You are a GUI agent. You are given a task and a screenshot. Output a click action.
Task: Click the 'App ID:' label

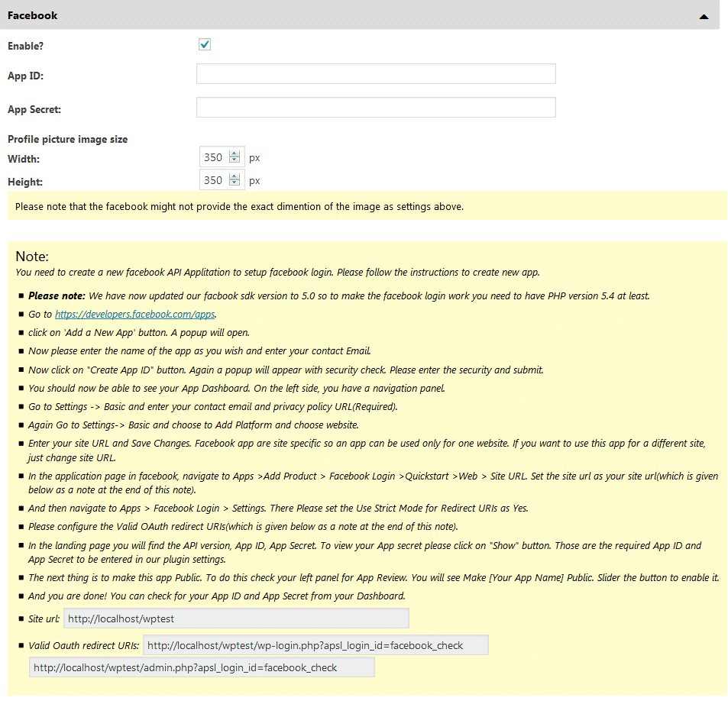(x=25, y=76)
